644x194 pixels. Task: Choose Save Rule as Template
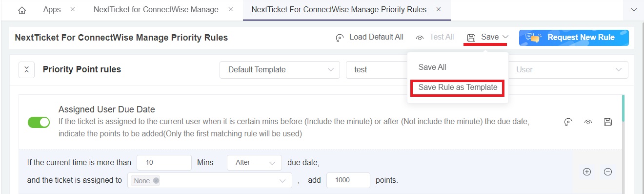(458, 87)
